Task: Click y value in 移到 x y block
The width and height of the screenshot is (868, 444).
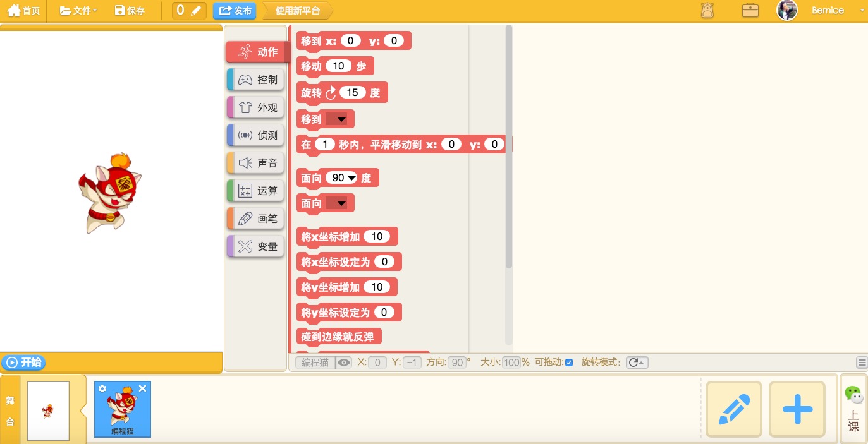Action: coord(394,41)
